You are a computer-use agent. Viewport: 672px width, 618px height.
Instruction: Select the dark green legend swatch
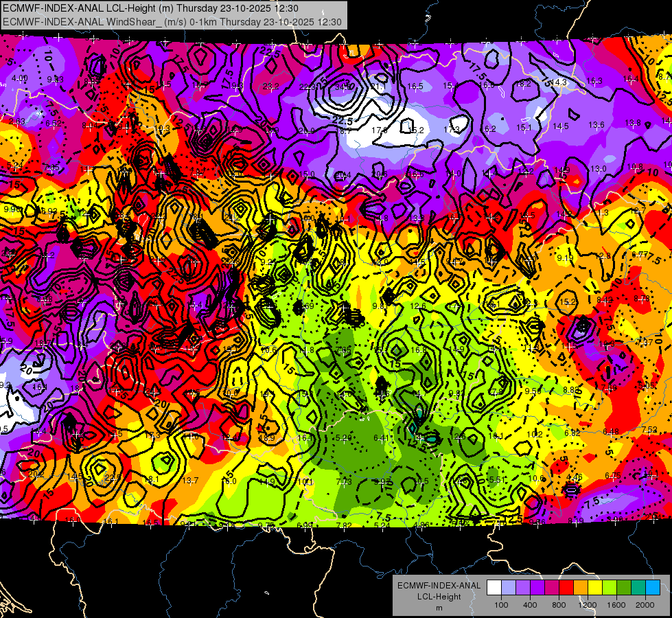pyautogui.click(x=624, y=588)
